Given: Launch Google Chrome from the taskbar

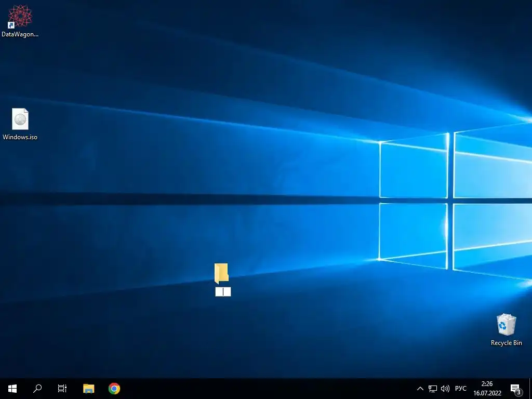Looking at the screenshot, I should click(x=114, y=389).
